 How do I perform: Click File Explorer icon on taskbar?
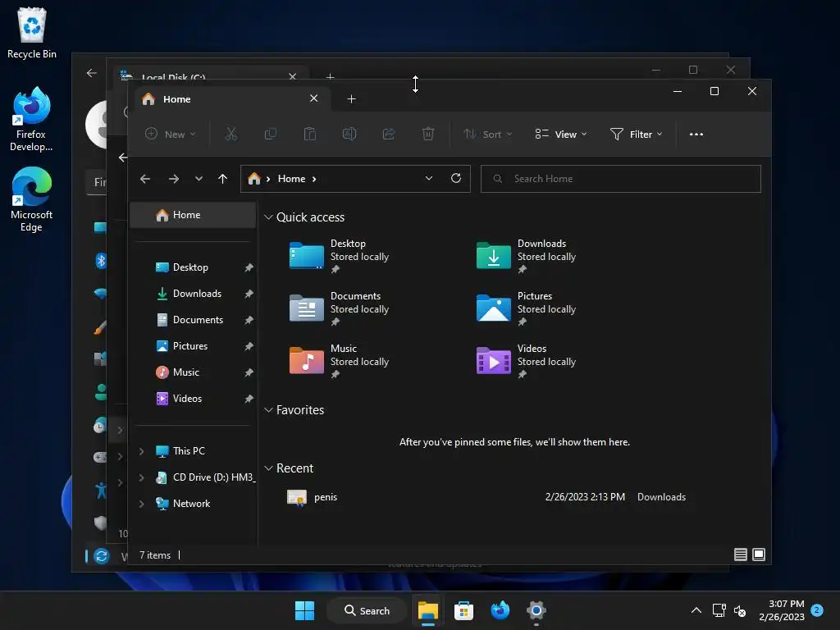428,610
